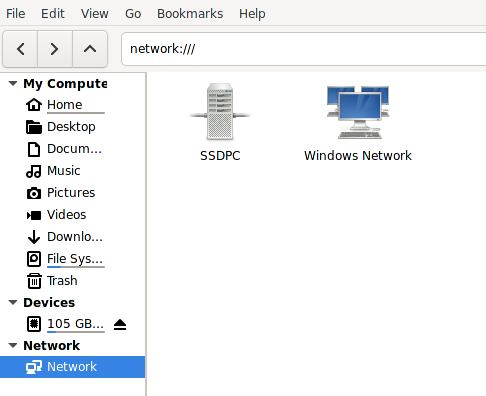486x396 pixels.
Task: Click the Downloads arrow icon in sidebar
Action: [x=34, y=237]
